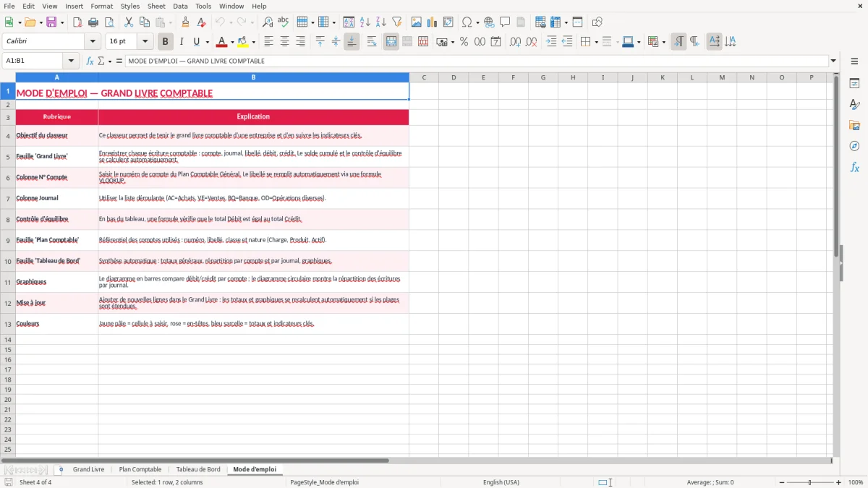Switch to the Grand Livre sheet tab
This screenshot has height=488, width=868.
click(x=88, y=470)
